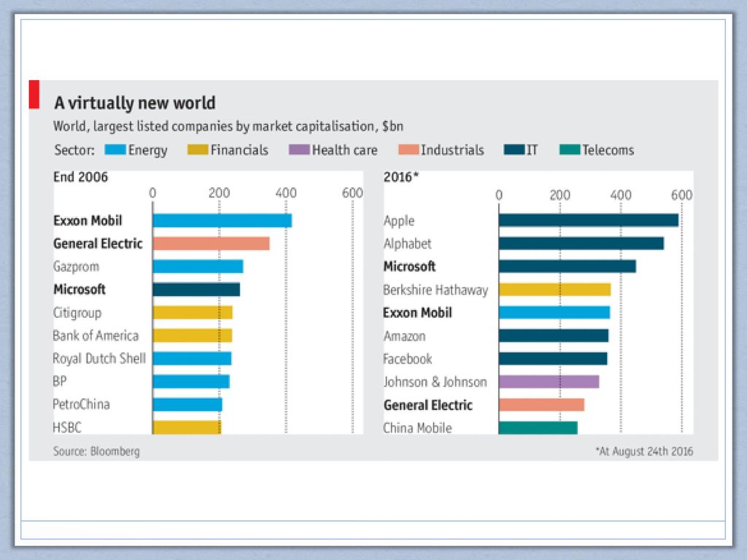Click the Energy legend color swatch
This screenshot has height=560, width=747.
tap(115, 149)
